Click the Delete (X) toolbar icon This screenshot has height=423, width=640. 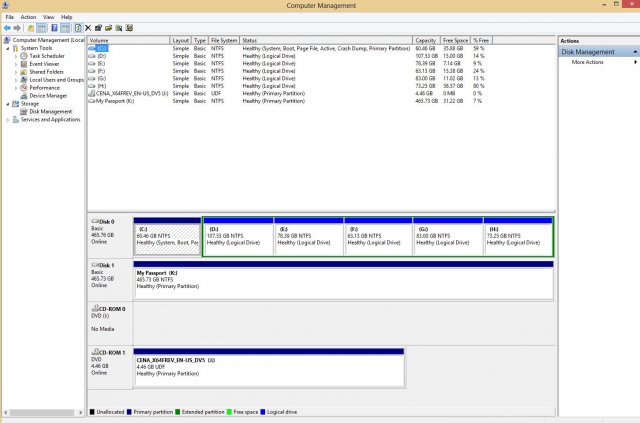[x=88, y=27]
